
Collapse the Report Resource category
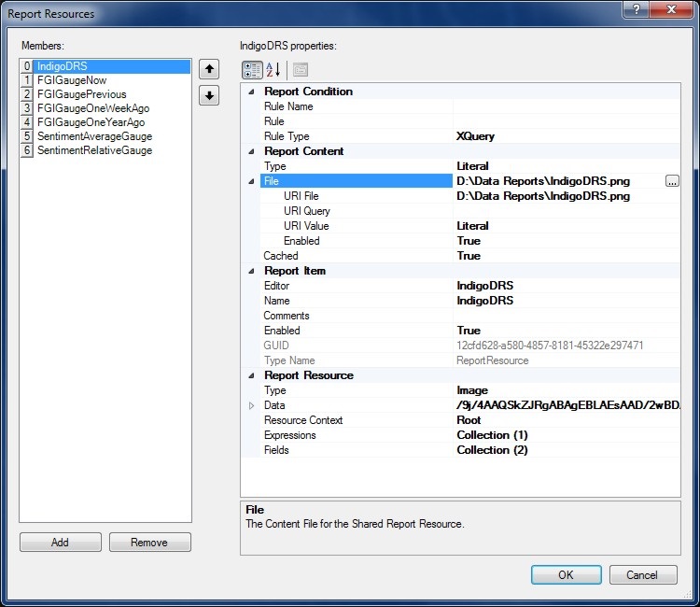[x=251, y=375]
